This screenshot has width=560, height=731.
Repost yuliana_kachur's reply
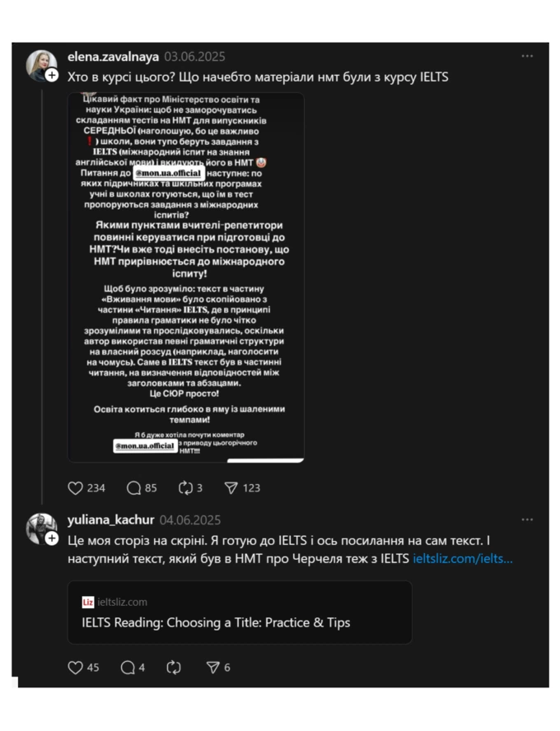click(x=174, y=668)
